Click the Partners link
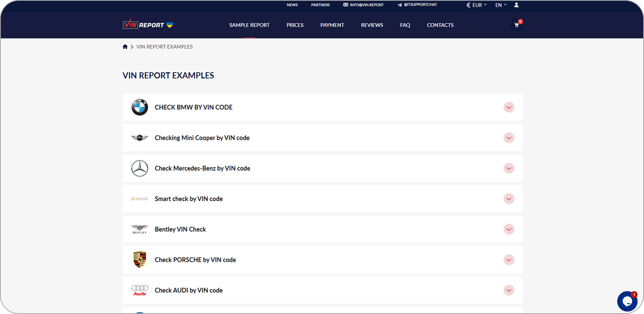 pyautogui.click(x=320, y=5)
